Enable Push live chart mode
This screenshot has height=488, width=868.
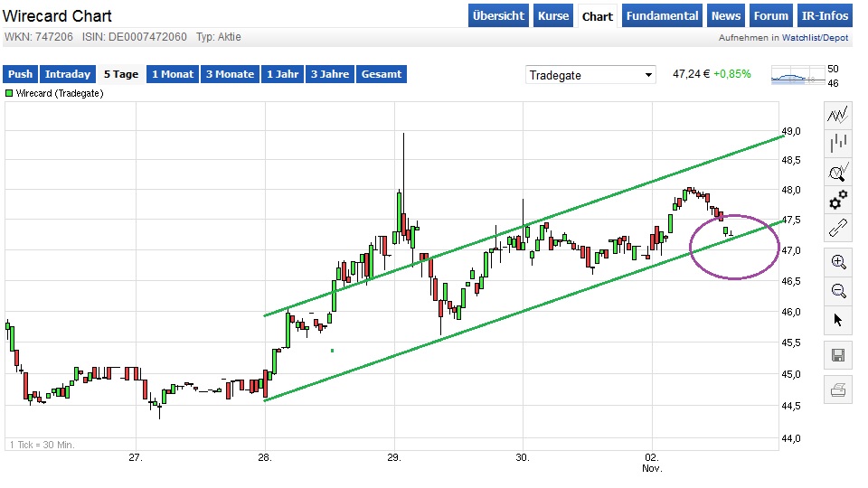[20, 74]
